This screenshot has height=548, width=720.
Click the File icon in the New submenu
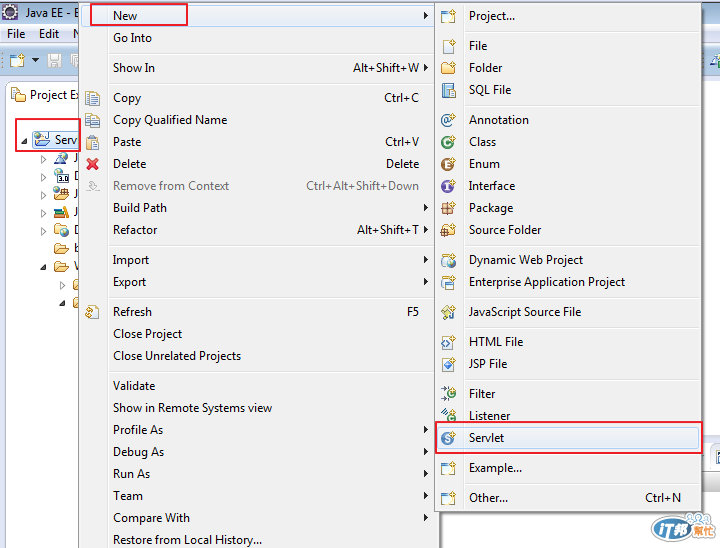pos(448,46)
